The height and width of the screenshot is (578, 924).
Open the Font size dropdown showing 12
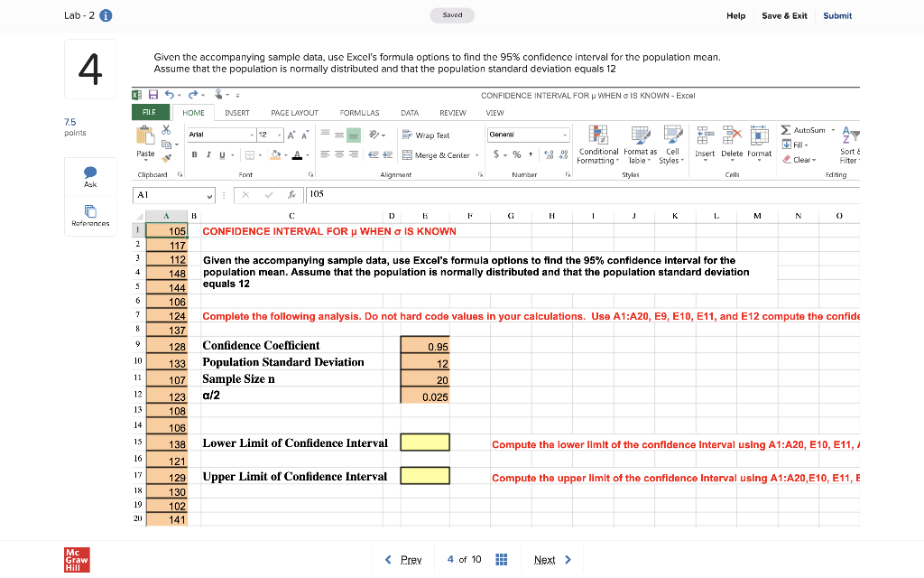[270, 135]
